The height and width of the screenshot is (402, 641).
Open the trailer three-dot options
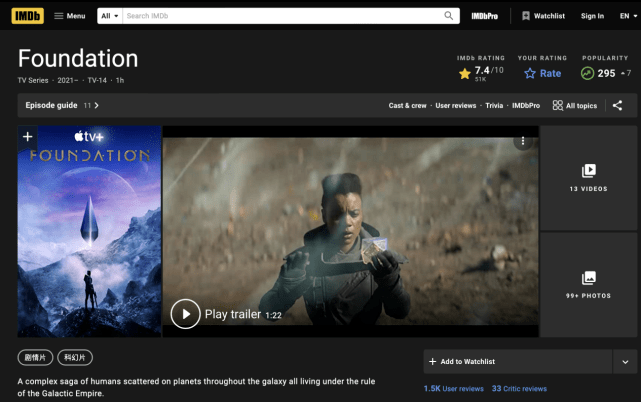point(522,141)
